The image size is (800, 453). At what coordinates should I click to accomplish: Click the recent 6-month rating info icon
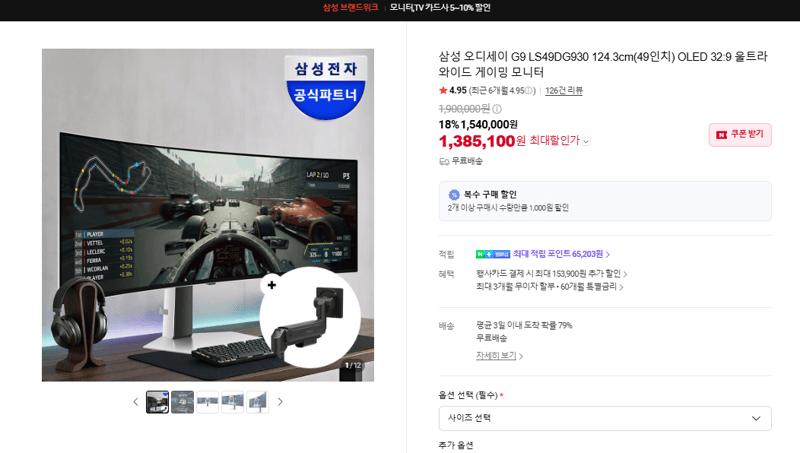click(529, 90)
